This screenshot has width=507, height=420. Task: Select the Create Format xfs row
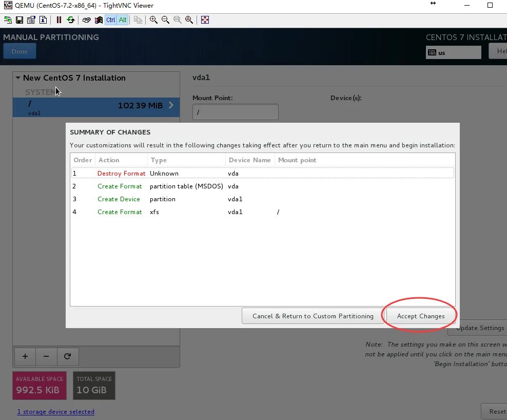(x=263, y=212)
